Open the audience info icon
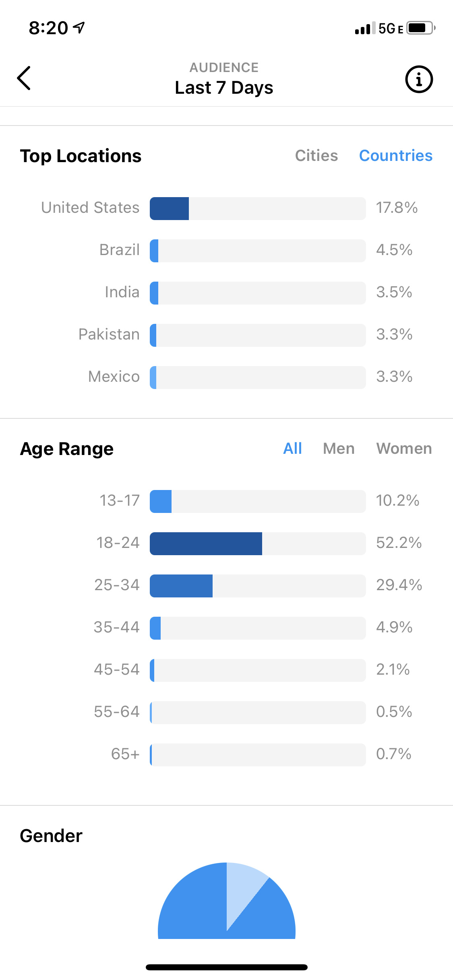The image size is (453, 980). click(x=419, y=79)
